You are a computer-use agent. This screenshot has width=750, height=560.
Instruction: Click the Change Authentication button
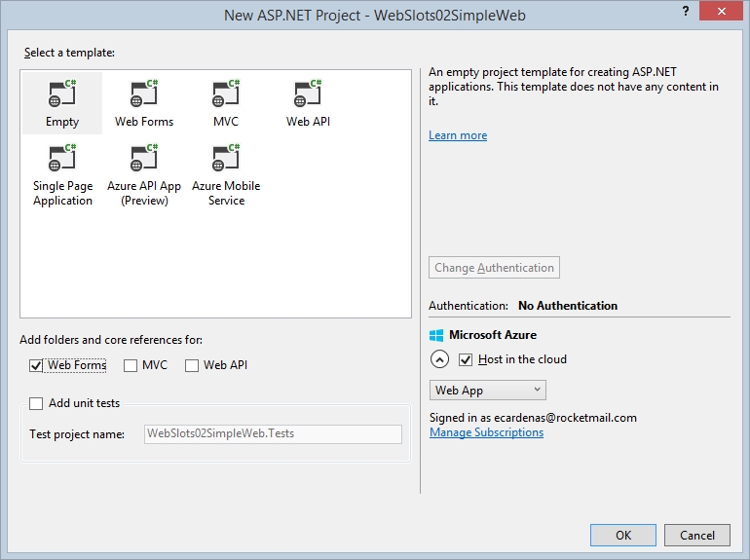(x=494, y=267)
